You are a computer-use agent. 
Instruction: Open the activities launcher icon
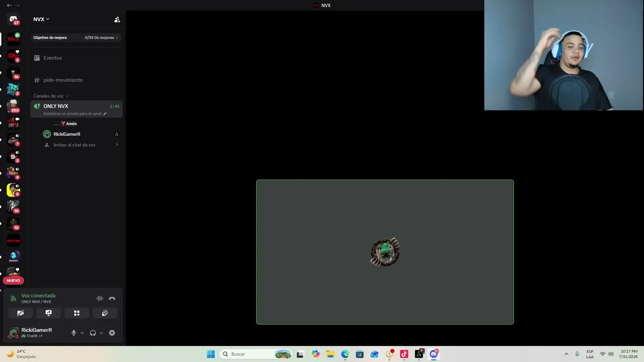pyautogui.click(x=77, y=313)
